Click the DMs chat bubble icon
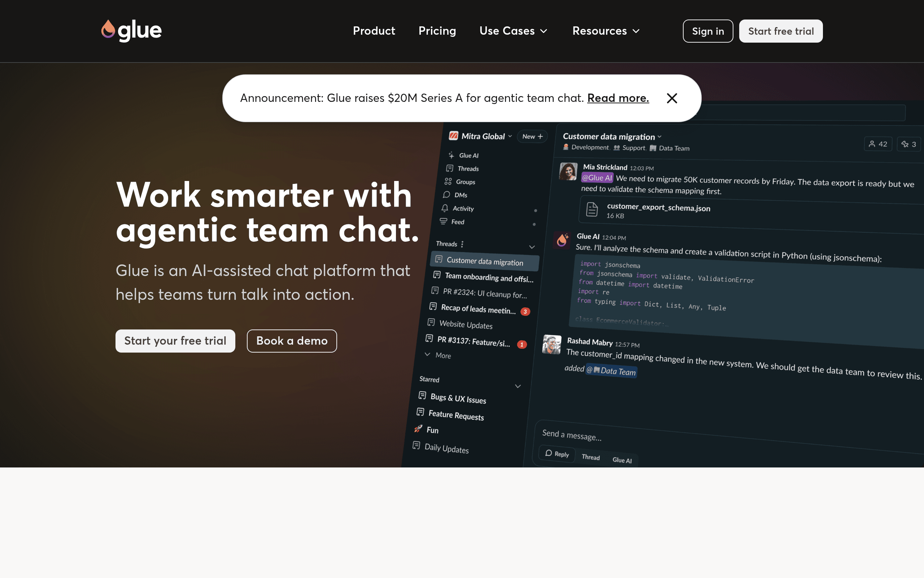 point(446,195)
